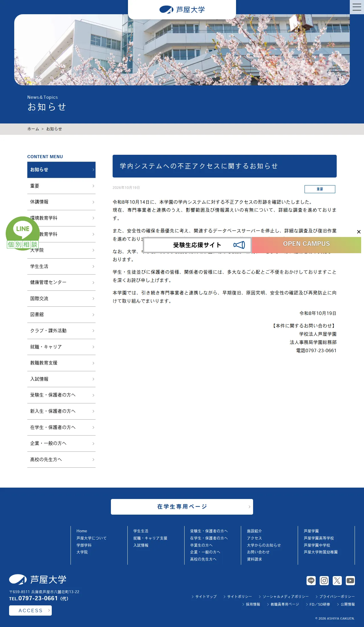Open the 就職・キャリア支援 footer link
Image resolution: width=364 pixels, height=627 pixels.
(150, 538)
